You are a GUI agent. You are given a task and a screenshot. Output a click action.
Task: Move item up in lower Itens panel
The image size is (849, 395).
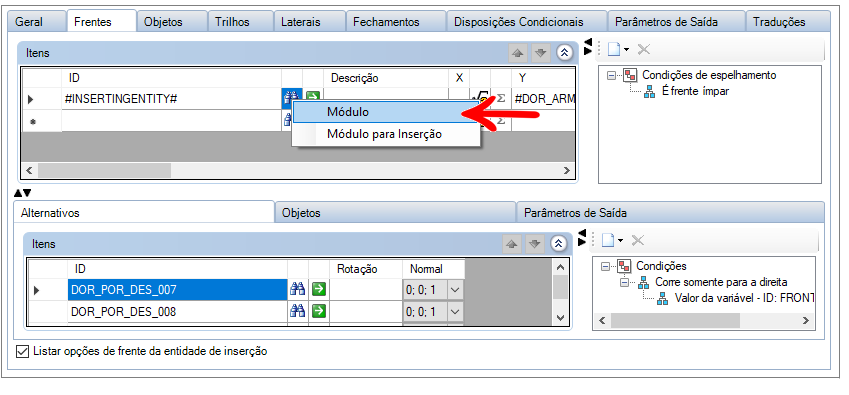pyautogui.click(x=512, y=244)
